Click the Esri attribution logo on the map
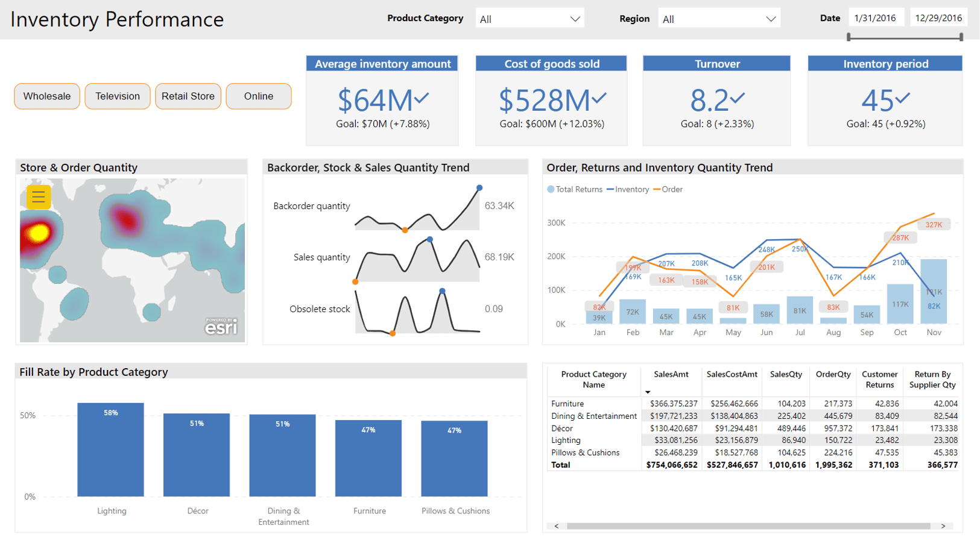The height and width of the screenshot is (549, 980). 221,326
